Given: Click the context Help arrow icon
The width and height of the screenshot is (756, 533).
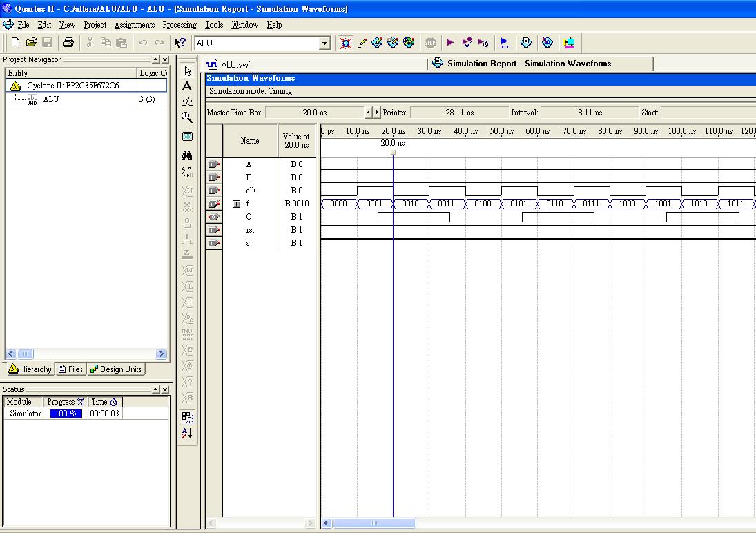Looking at the screenshot, I should tap(180, 43).
